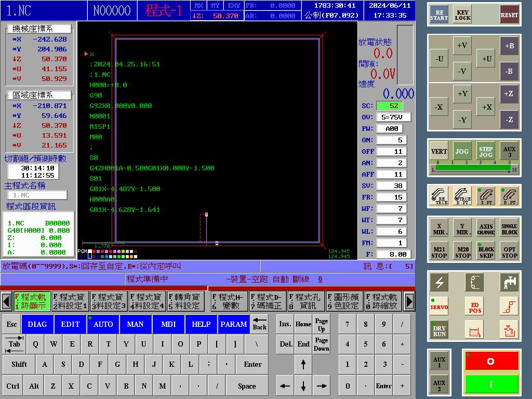Adjust the L to H jog speed slider
The width and height of the screenshot is (532, 399).
click(x=474, y=169)
